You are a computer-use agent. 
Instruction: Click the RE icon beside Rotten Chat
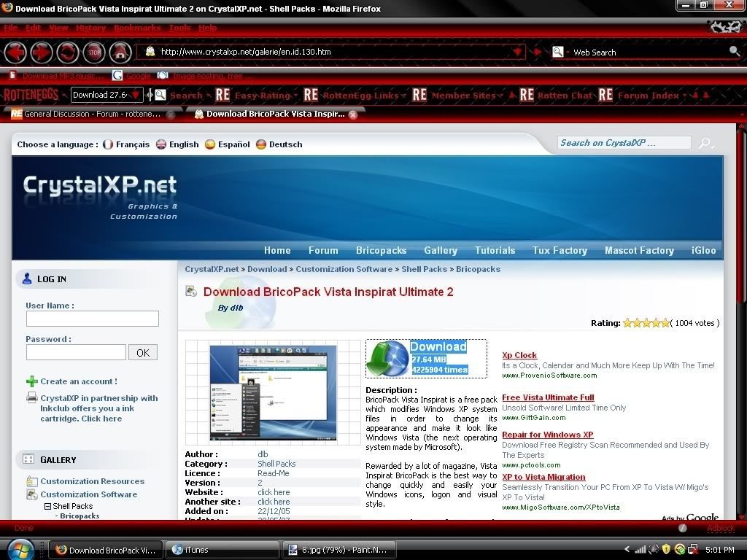(x=527, y=95)
